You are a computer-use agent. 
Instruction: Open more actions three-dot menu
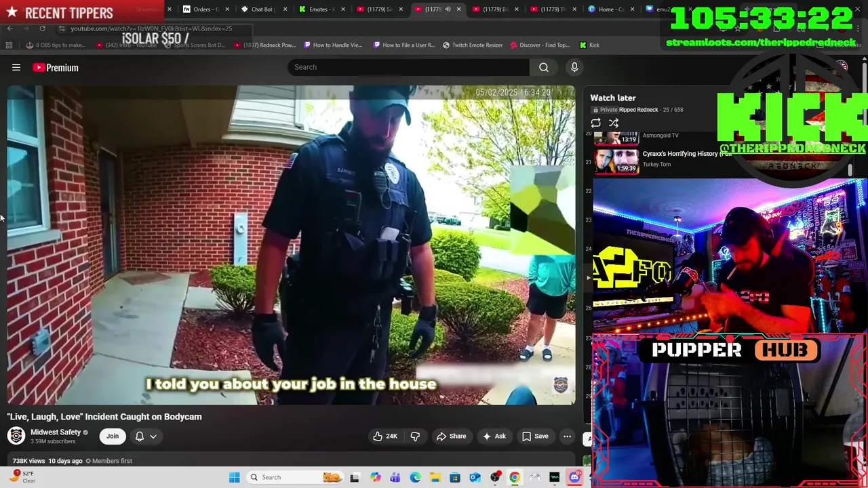click(568, 436)
